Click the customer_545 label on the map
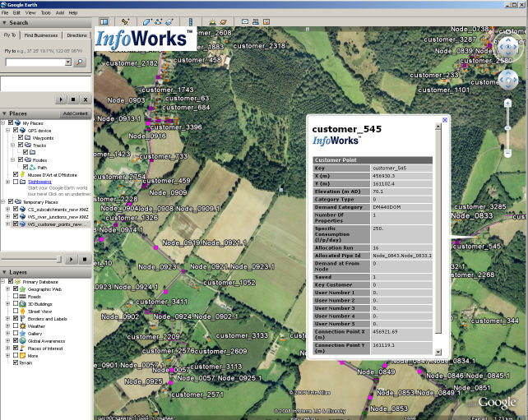This screenshot has width=528, height=420. pyautogui.click(x=477, y=247)
